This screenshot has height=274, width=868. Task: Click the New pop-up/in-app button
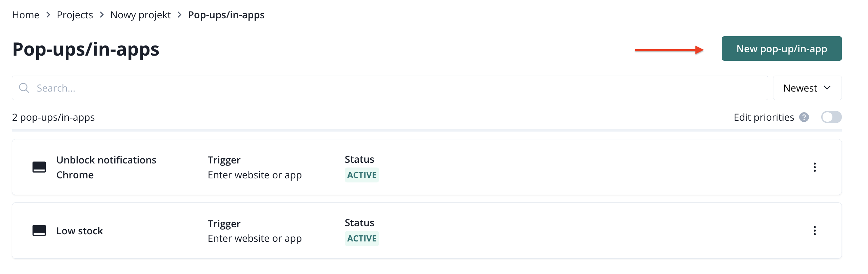point(781,49)
